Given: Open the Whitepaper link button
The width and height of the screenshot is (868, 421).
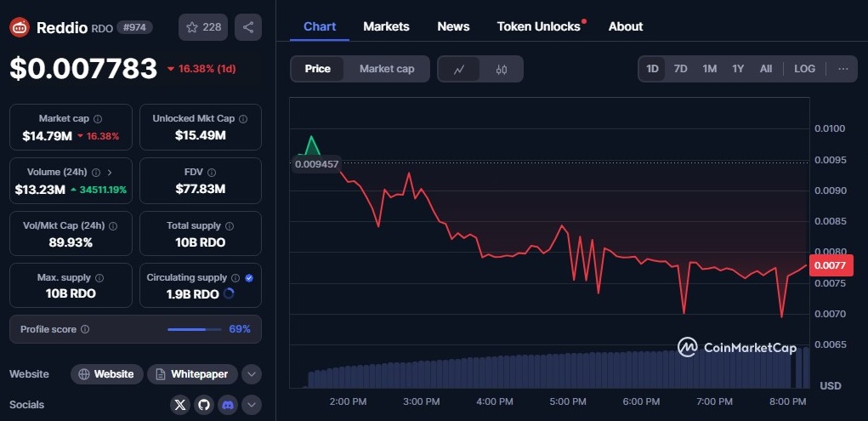Looking at the screenshot, I should tap(193, 374).
